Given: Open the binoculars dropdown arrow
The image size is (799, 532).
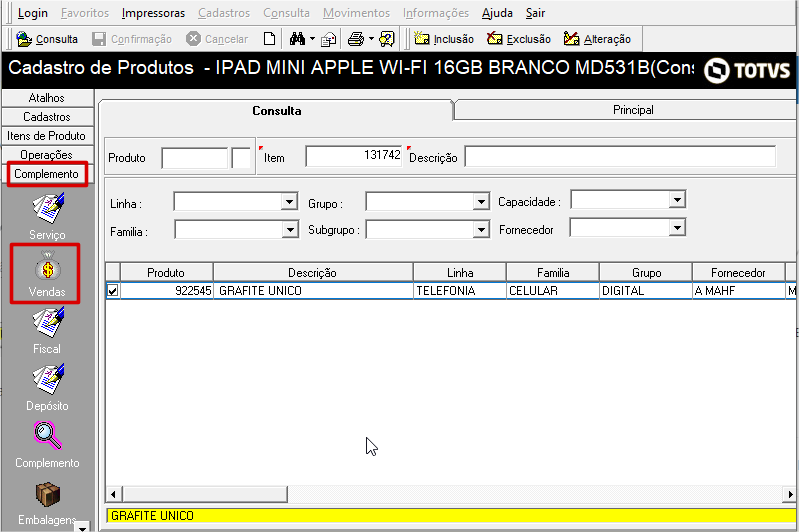Looking at the screenshot, I should pyautogui.click(x=312, y=39).
